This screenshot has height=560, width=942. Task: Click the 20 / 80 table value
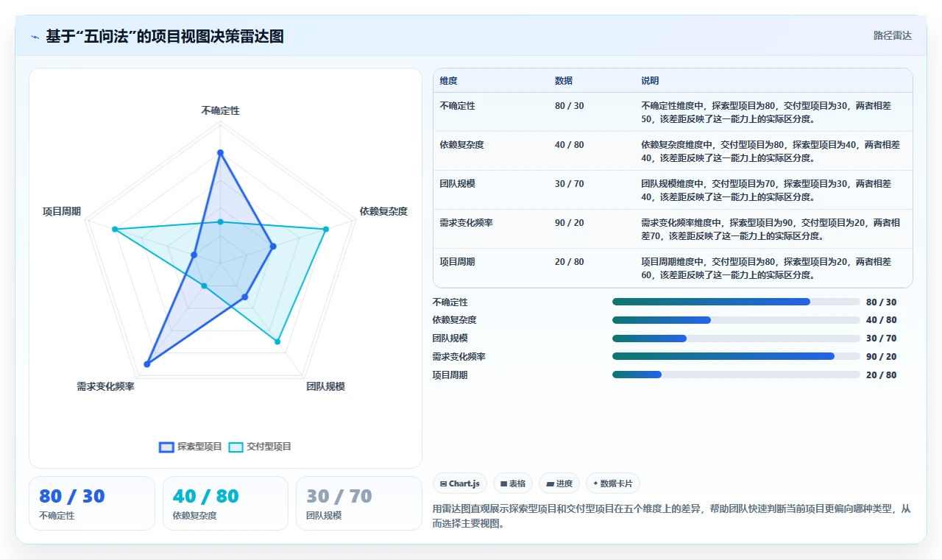coord(570,262)
